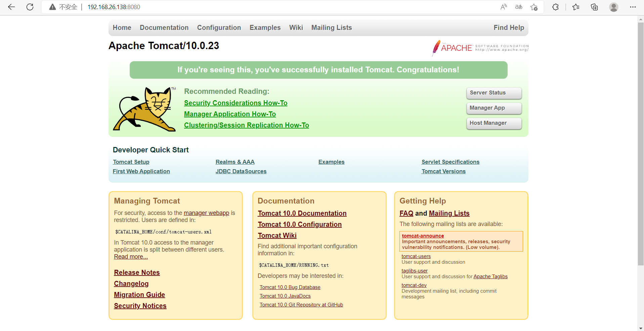Viewport: 644px width, 331px height.
Task: Open Examples link under Developer Quick Start
Action: (x=332, y=162)
